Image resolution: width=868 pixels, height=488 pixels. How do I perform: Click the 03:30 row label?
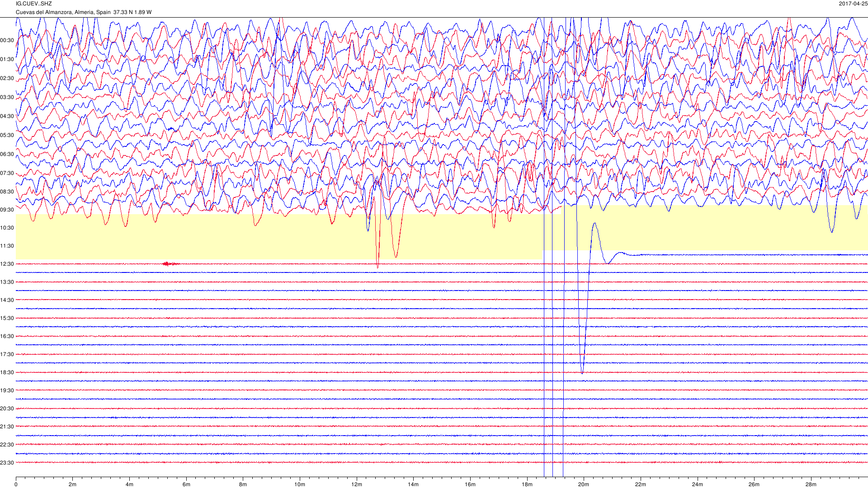pos(7,98)
